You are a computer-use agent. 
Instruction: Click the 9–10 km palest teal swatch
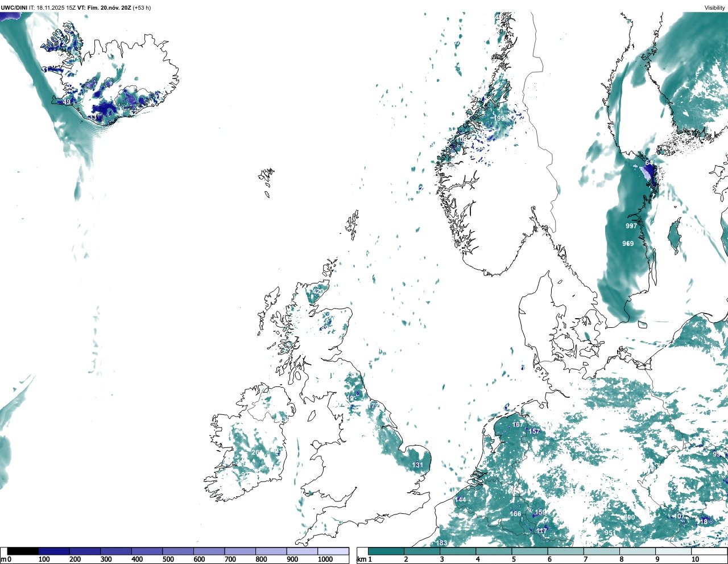pyautogui.click(x=675, y=551)
